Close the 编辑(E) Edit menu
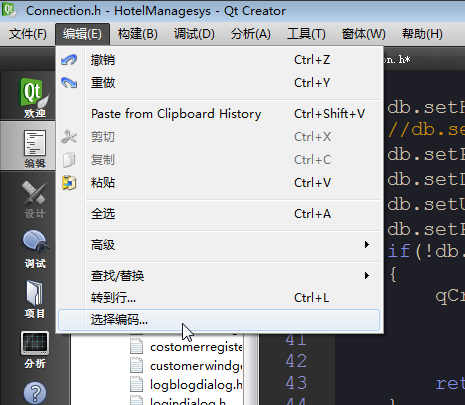The height and width of the screenshot is (405, 465). 82,34
